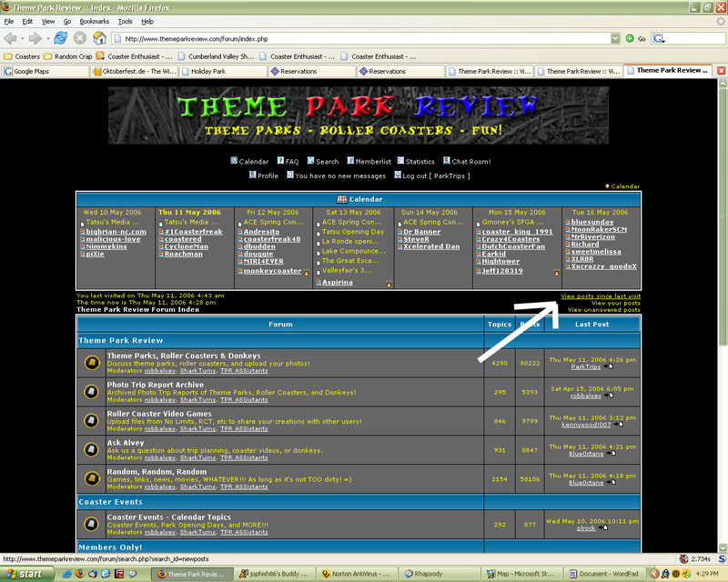The image size is (728, 582).
Task: Click the Google search box in toolbar
Action: [690, 38]
